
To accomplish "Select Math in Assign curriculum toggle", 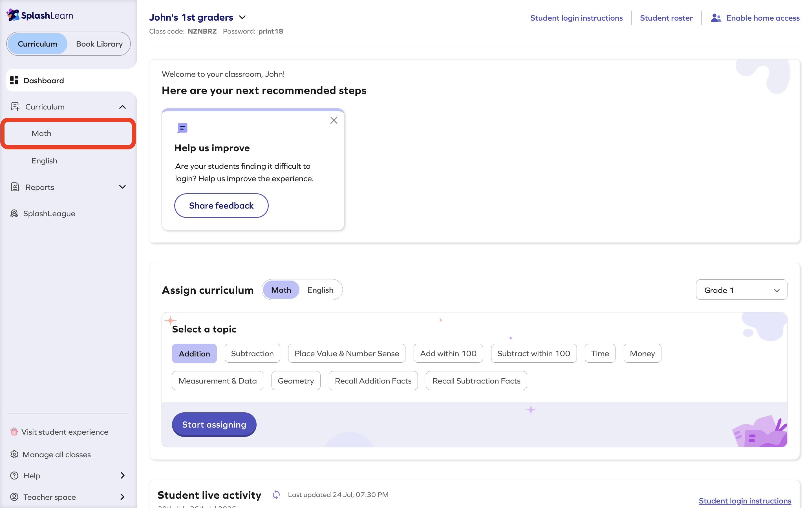I will coord(281,290).
